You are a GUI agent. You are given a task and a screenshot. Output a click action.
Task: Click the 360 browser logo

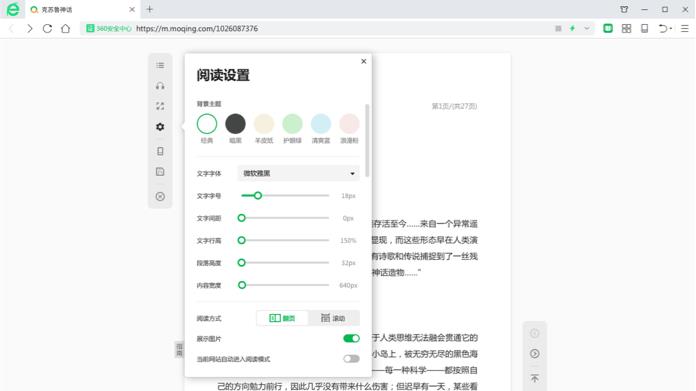pyautogui.click(x=13, y=9)
